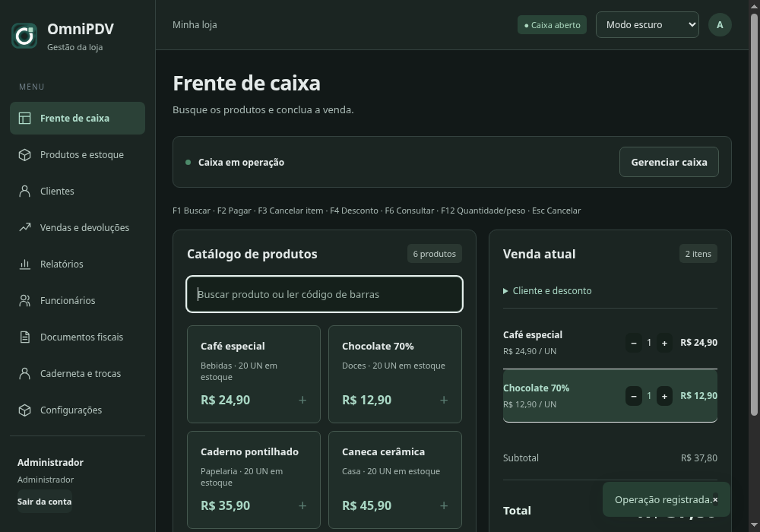
Task: Focus the product search barcode field
Action: (x=325, y=294)
